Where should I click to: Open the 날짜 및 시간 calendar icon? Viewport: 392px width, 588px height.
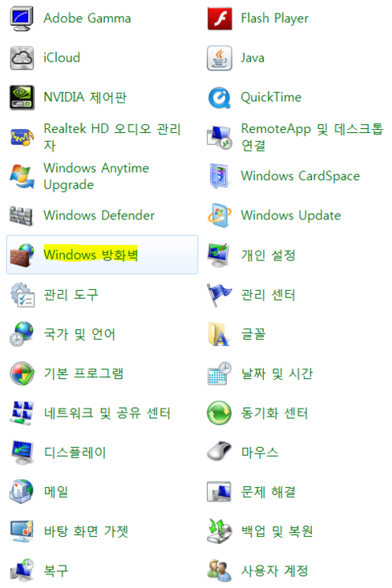220,373
